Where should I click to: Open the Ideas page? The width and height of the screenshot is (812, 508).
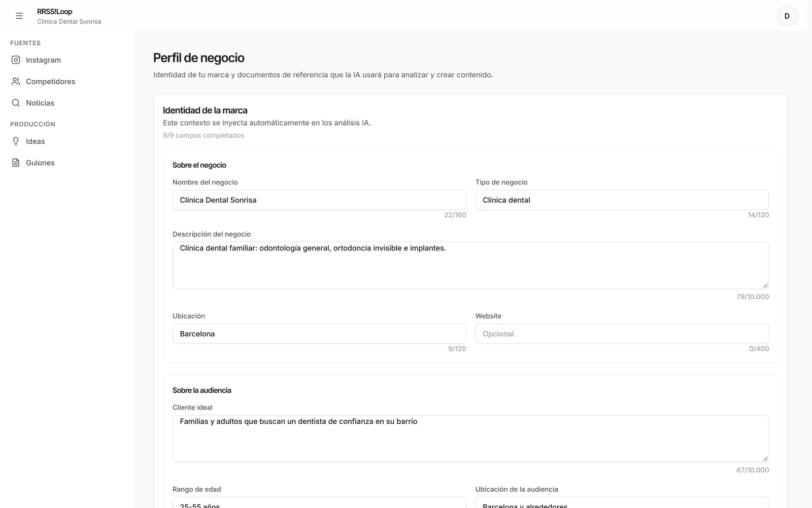[67, 141]
